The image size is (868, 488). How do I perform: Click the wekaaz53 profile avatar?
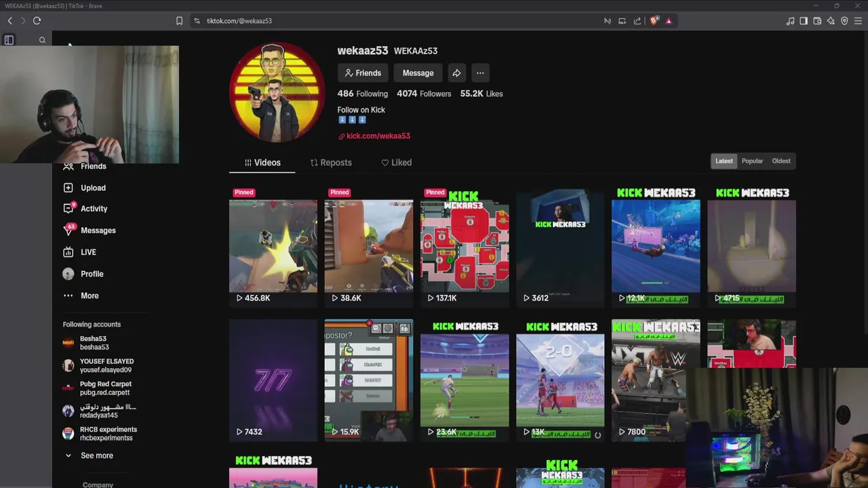277,93
